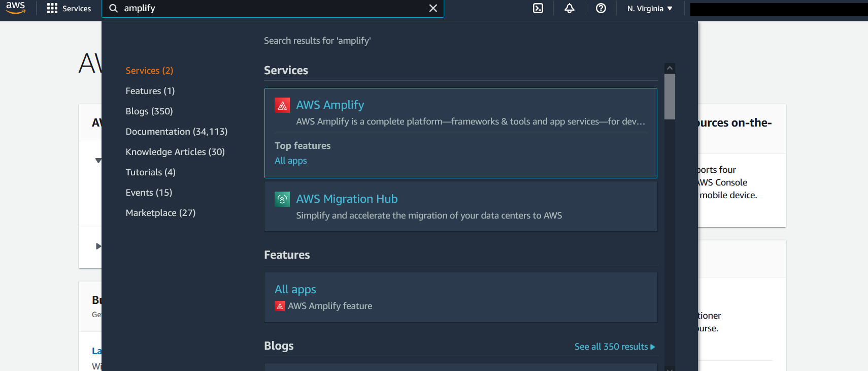Click the results scrollbar thumb
This screenshot has width=868, height=371.
tap(670, 97)
